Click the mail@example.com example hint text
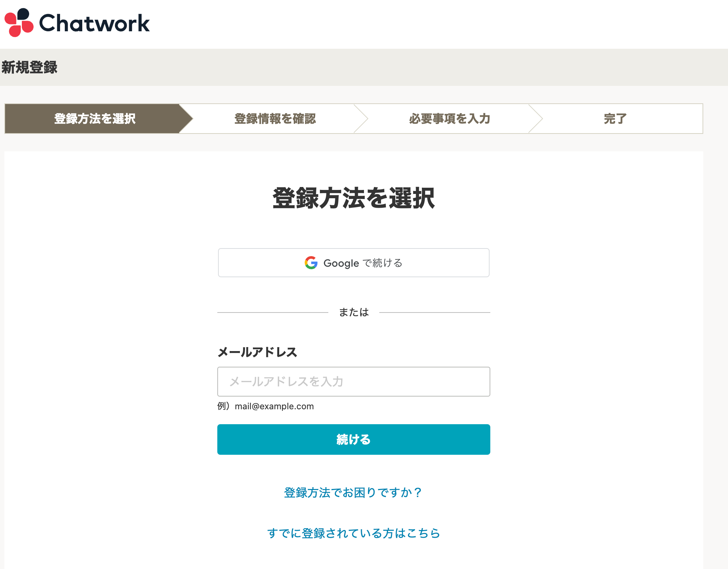 pos(274,406)
